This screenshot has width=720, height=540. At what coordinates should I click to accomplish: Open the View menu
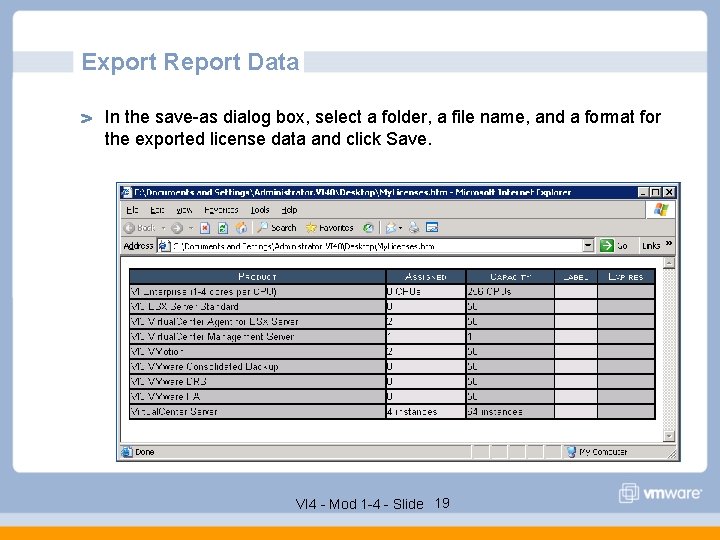pos(184,210)
